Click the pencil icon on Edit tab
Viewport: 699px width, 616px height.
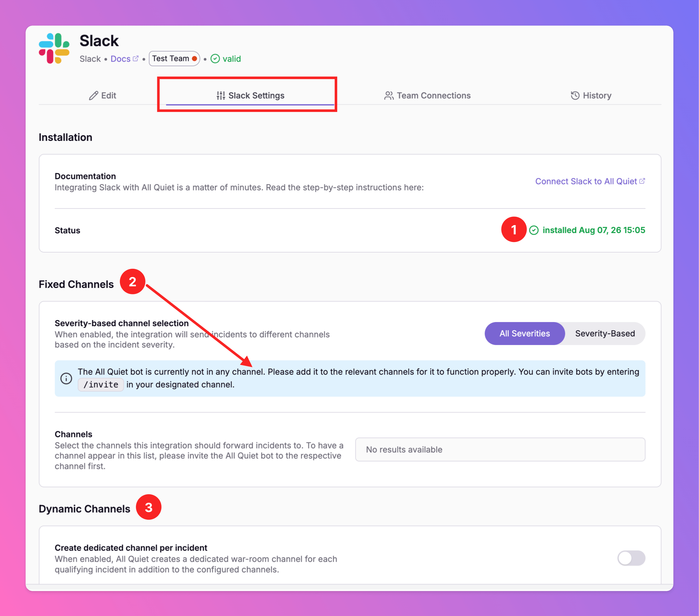point(93,96)
